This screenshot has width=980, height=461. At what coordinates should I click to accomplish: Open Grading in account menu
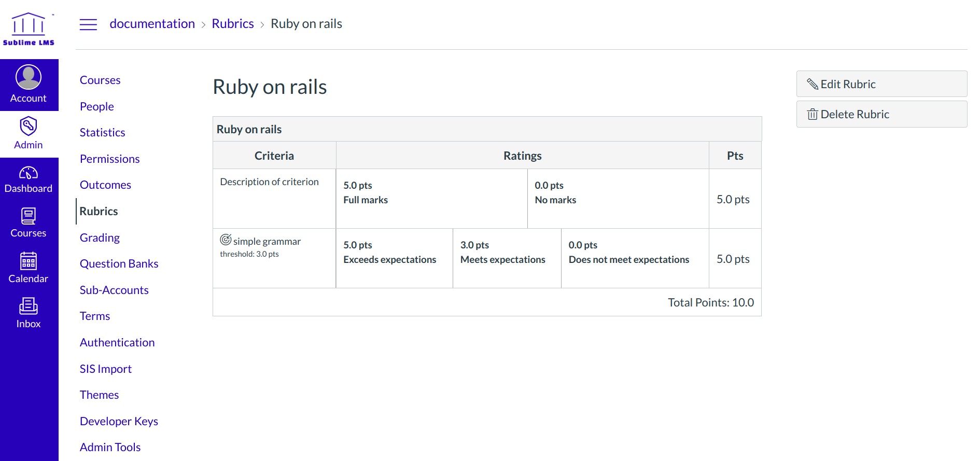(100, 238)
